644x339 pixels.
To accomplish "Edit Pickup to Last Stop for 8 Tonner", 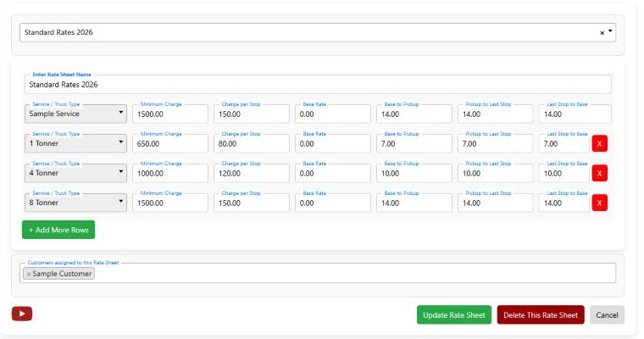I will [496, 203].
